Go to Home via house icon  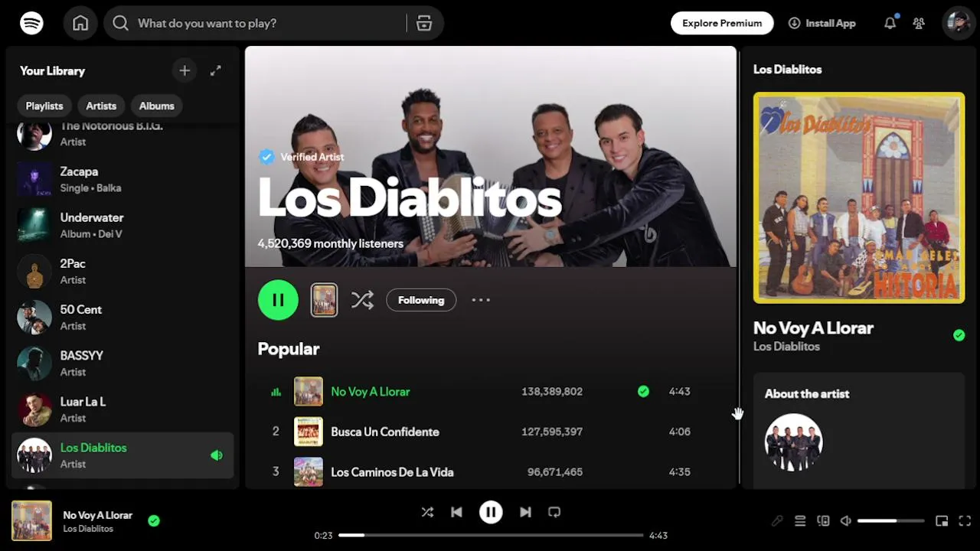[x=80, y=23]
